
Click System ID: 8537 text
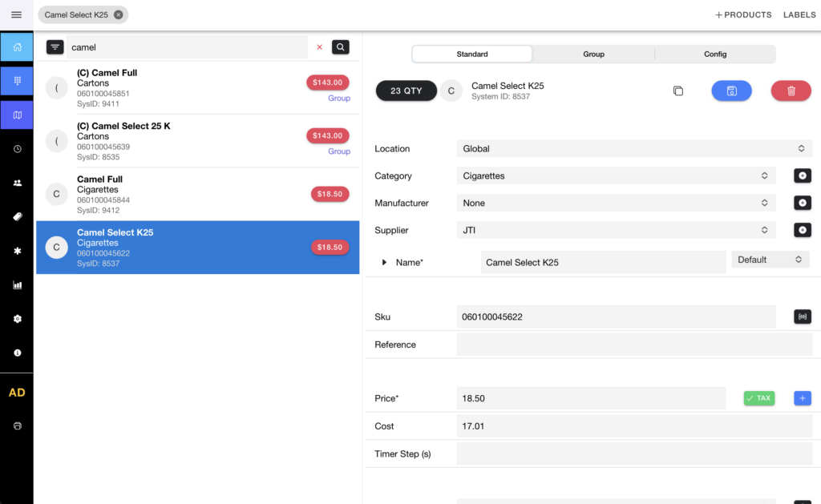500,97
